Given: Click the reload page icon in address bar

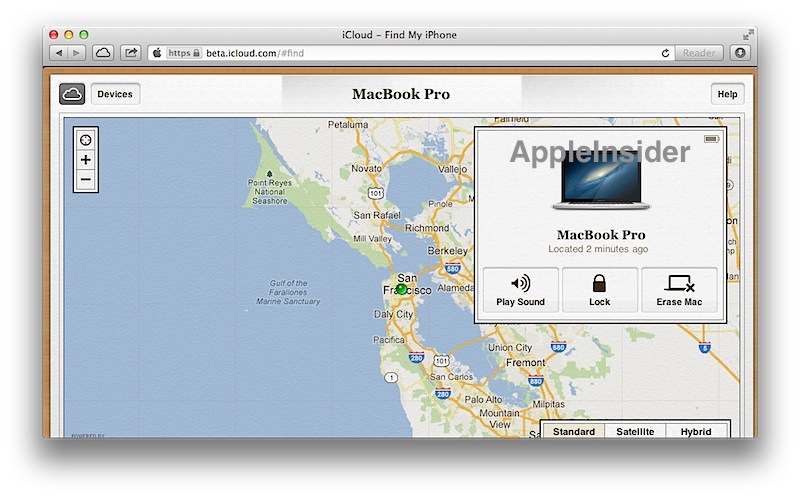Looking at the screenshot, I should (x=665, y=53).
